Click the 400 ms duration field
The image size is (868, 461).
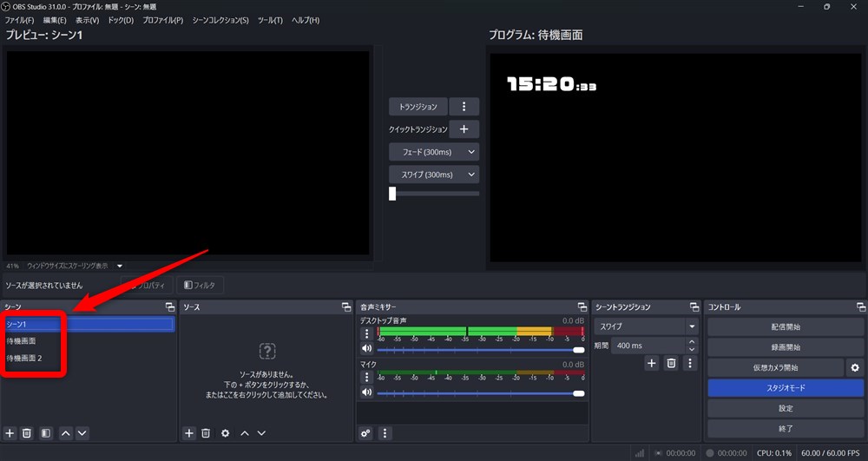(x=648, y=346)
